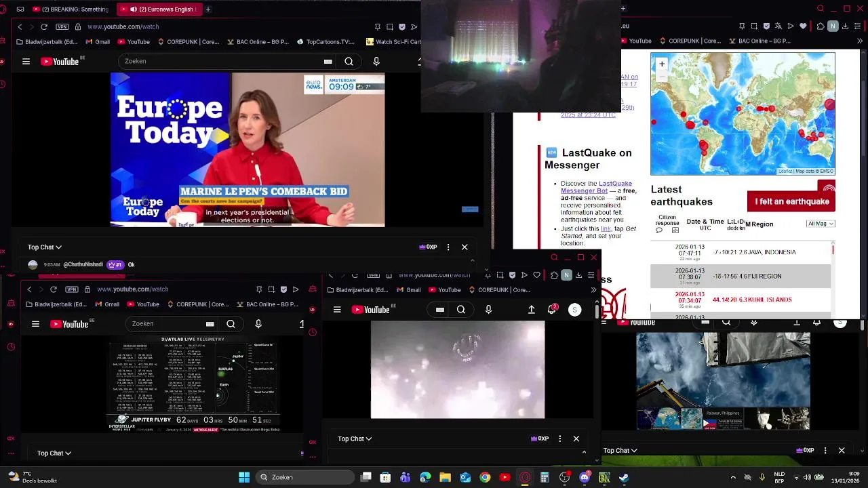
Task: Go back in the Euronews browser window
Action: [x=20, y=26]
